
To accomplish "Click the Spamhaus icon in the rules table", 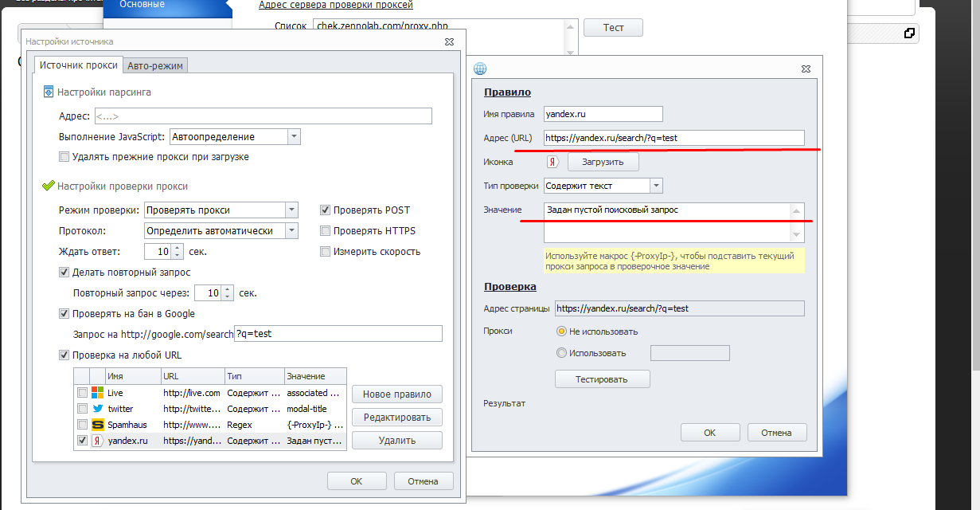I will click(98, 425).
